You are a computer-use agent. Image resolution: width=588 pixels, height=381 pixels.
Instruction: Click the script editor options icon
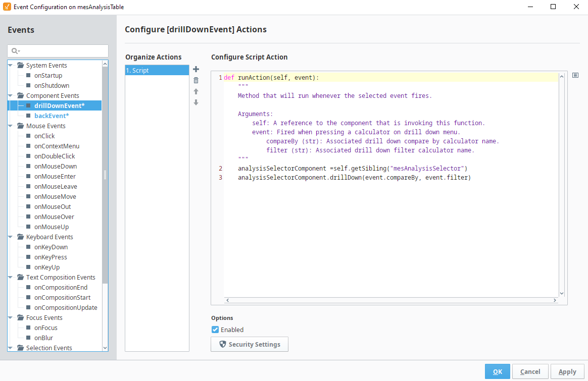pyautogui.click(x=575, y=75)
